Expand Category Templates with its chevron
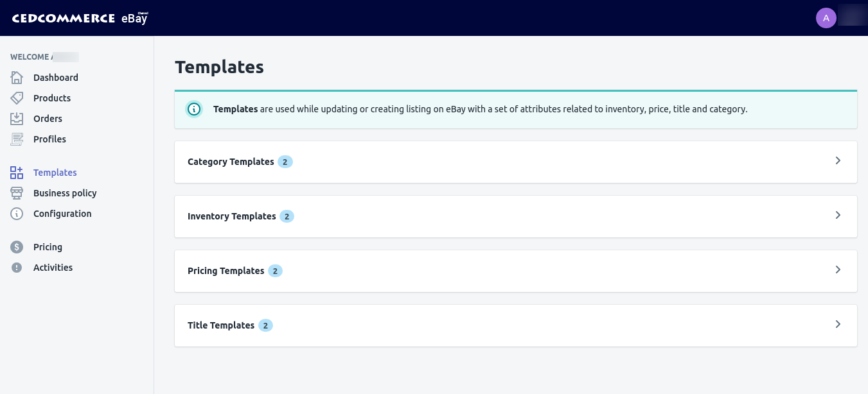The image size is (868, 394). coord(838,160)
